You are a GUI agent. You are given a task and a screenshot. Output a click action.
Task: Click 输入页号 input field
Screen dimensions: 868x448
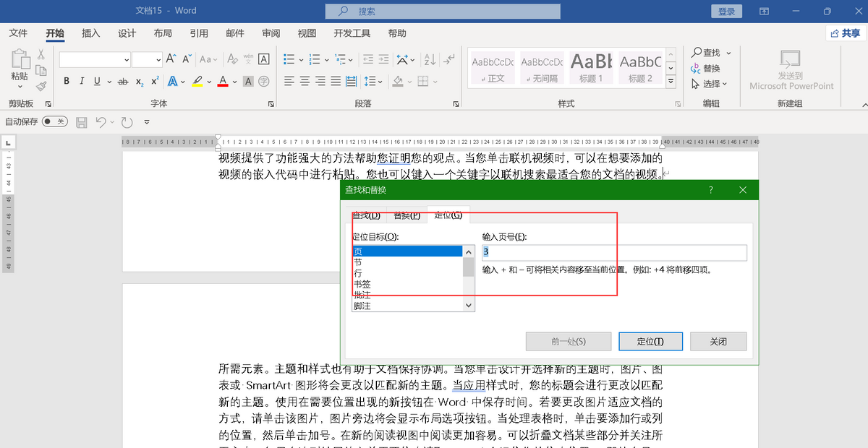[614, 252]
